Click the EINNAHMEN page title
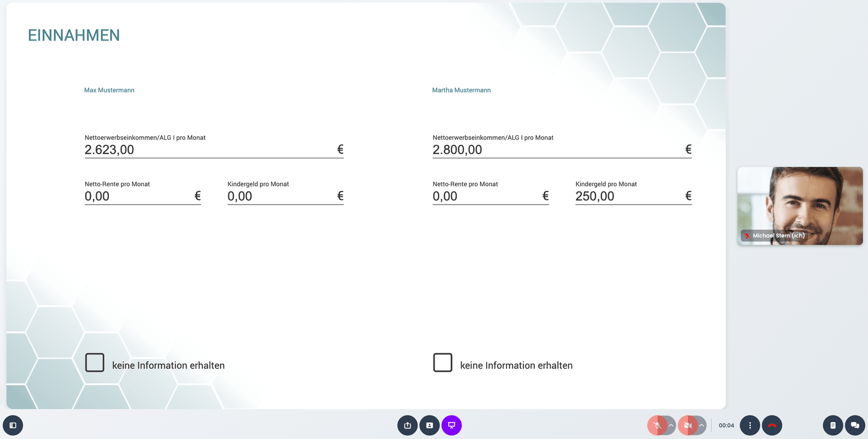This screenshot has height=439, width=868. (x=74, y=35)
